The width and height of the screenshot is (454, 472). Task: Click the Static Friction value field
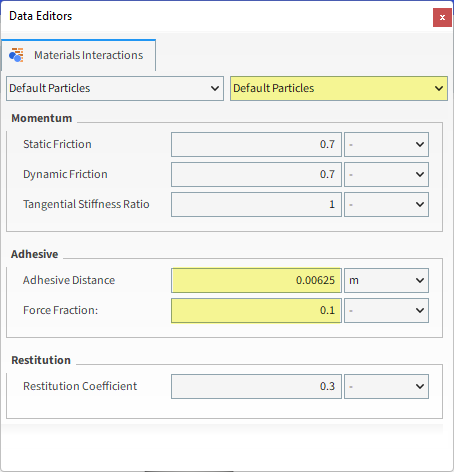coord(256,144)
